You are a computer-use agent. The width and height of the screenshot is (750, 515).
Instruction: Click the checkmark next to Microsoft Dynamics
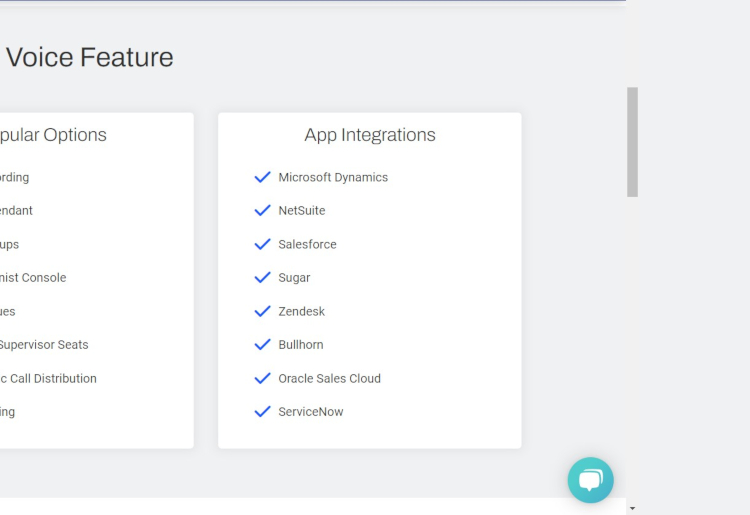click(x=263, y=177)
